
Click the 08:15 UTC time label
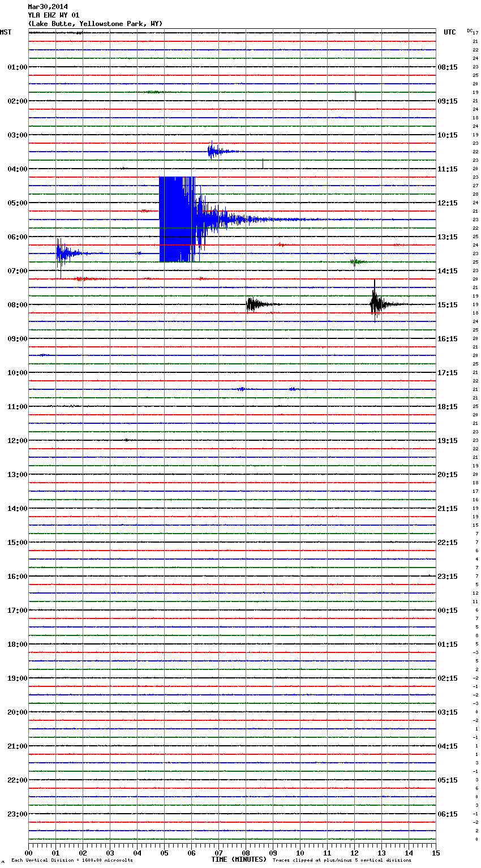448,67
